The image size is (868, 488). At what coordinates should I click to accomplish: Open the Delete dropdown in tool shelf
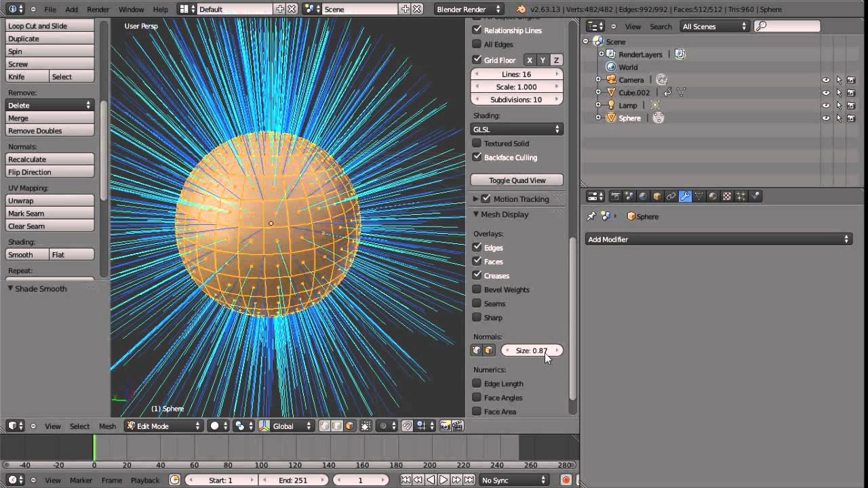(x=50, y=105)
